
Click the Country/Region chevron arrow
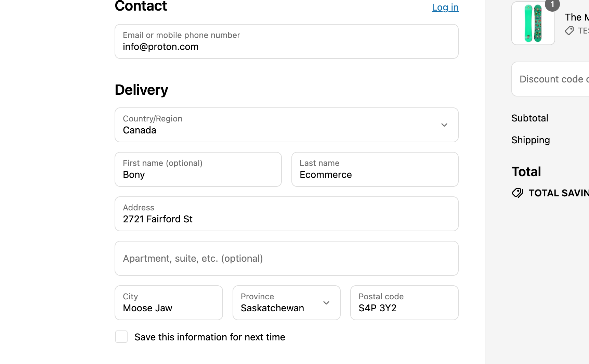444,125
